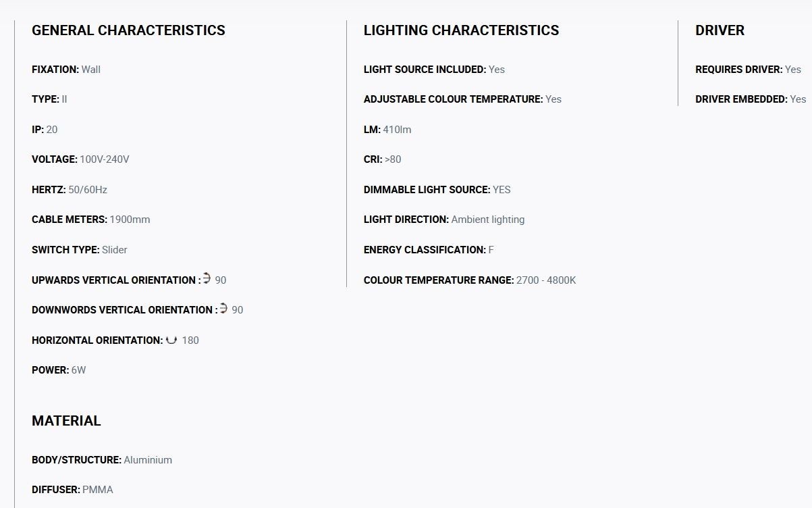The width and height of the screenshot is (812, 508).
Task: Click the CRI >80 value
Action: [x=393, y=159]
